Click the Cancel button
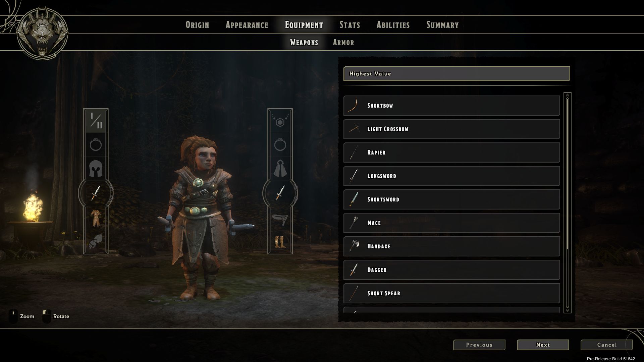Screen dimensions: 644x362 pyautogui.click(x=606, y=345)
